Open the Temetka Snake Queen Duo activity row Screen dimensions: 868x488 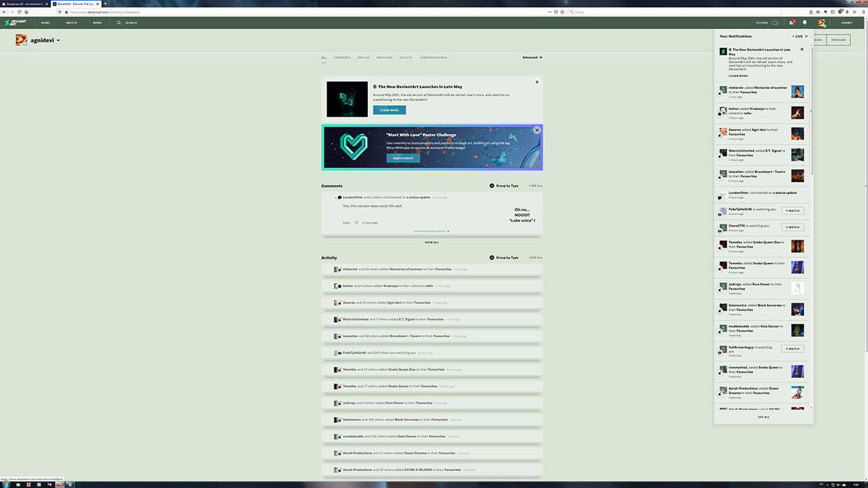pos(432,369)
